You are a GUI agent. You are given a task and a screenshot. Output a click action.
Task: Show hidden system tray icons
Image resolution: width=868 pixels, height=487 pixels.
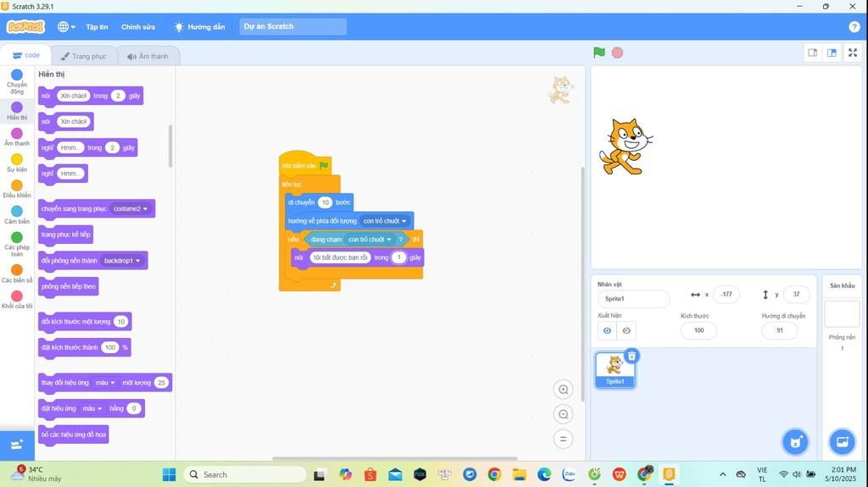tap(722, 474)
